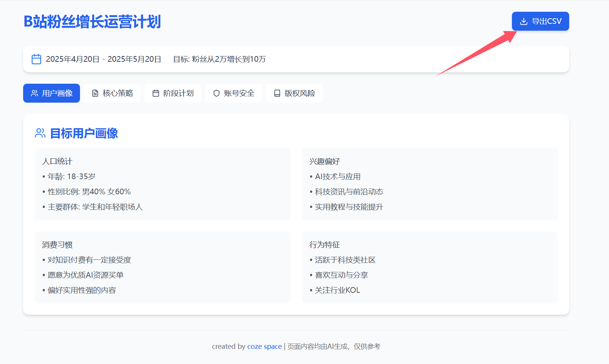Click the download icon in export button
The image size is (609, 364).
click(523, 21)
